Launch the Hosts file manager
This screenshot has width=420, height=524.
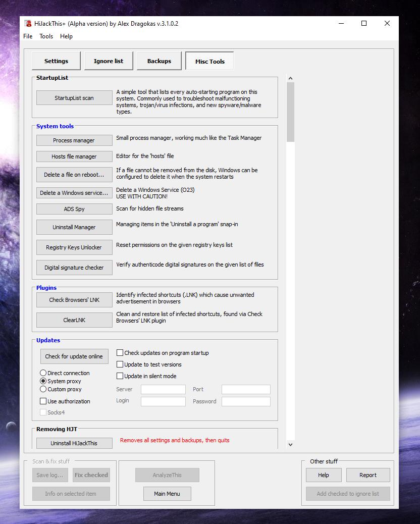click(x=74, y=156)
